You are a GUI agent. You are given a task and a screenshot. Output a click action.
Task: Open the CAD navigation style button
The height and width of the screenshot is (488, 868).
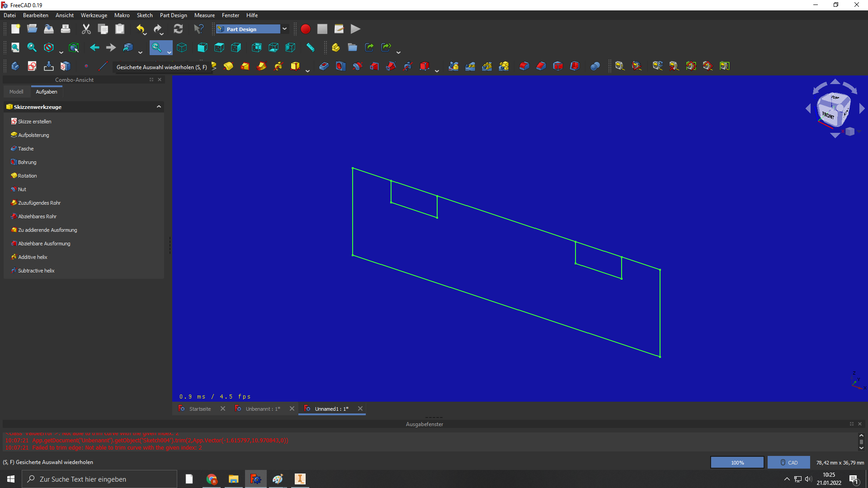(788, 462)
